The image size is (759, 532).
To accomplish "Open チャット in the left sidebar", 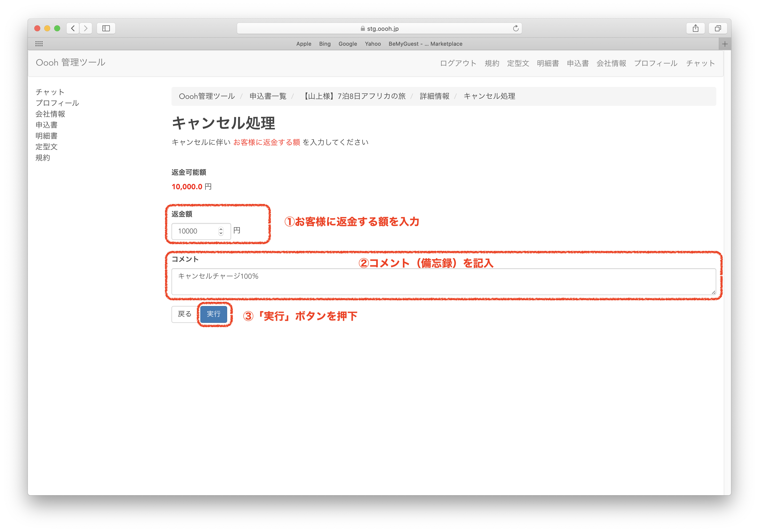I will coord(50,92).
